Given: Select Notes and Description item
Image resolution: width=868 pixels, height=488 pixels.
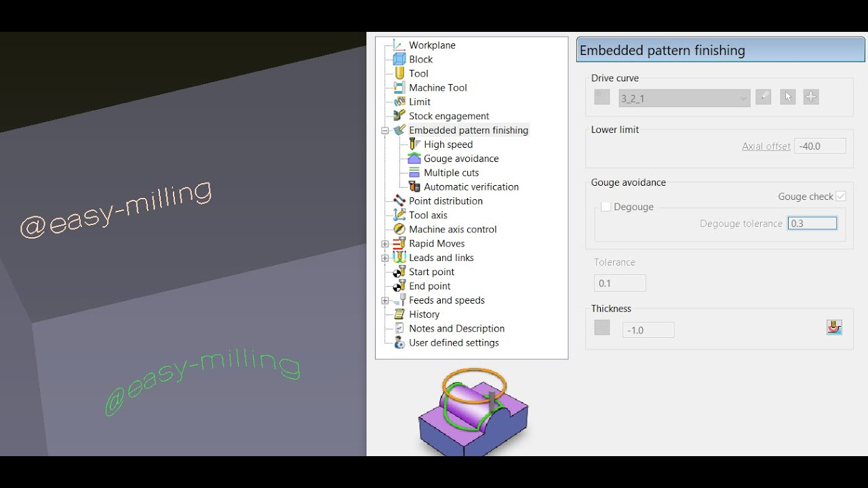Looking at the screenshot, I should coord(456,329).
